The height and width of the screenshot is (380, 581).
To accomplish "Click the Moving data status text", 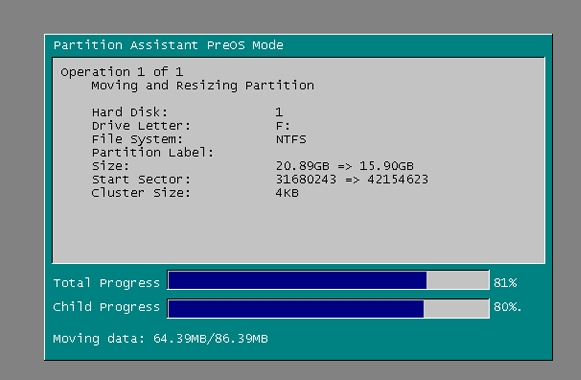I will click(160, 339).
